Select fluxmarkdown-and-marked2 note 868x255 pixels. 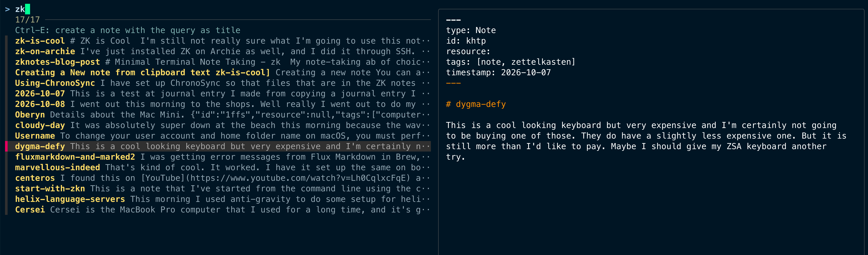pyautogui.click(x=222, y=157)
